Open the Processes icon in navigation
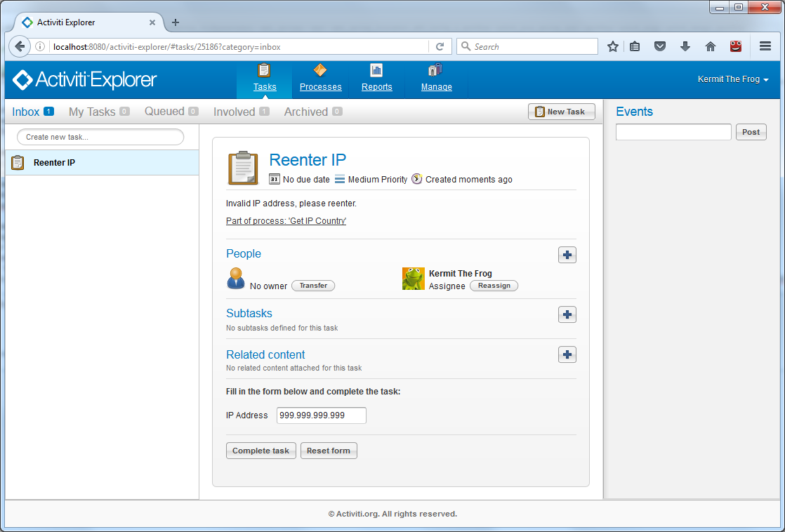 point(320,70)
